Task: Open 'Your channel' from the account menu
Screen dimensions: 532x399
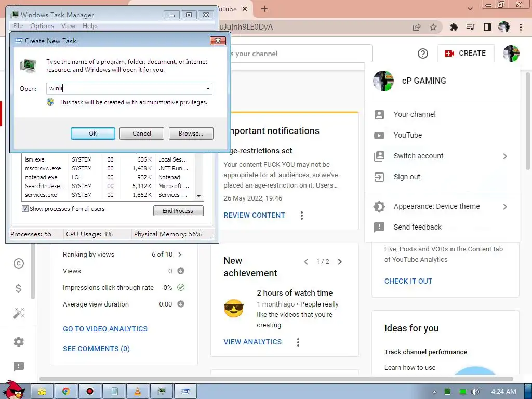Action: point(442,114)
